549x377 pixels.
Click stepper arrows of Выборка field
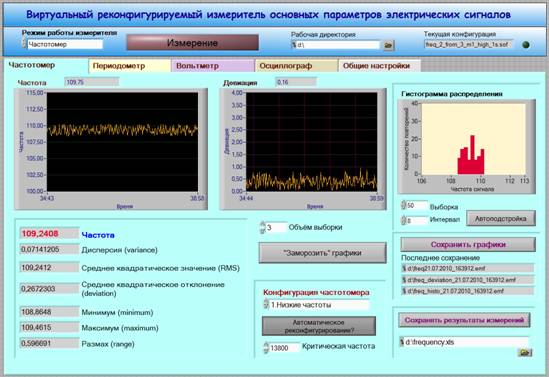tap(403, 205)
